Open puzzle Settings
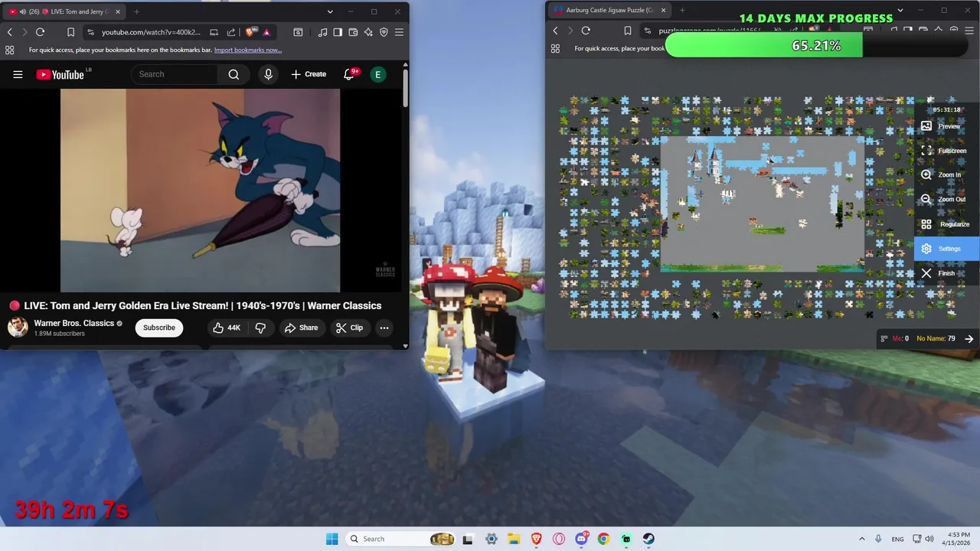This screenshot has width=980, height=551. pos(947,249)
